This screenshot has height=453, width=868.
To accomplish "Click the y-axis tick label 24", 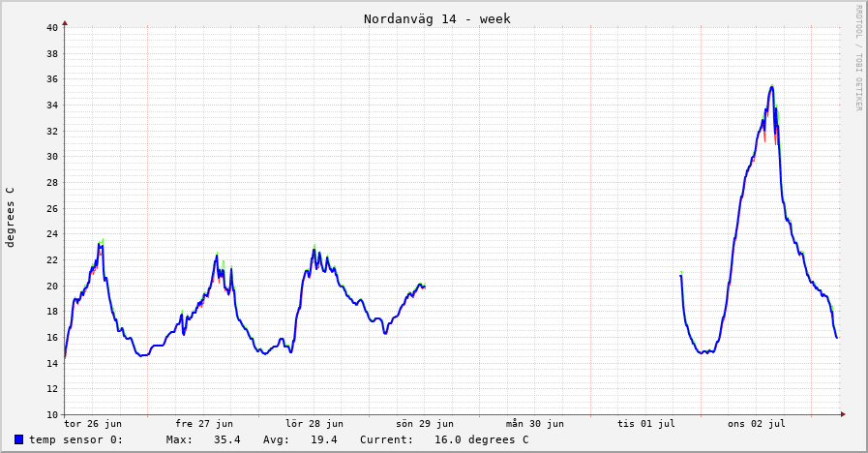I will point(52,234).
